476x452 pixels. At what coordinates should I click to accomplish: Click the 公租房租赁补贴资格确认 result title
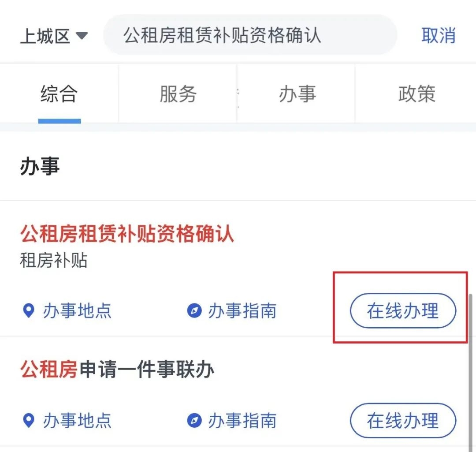point(127,233)
